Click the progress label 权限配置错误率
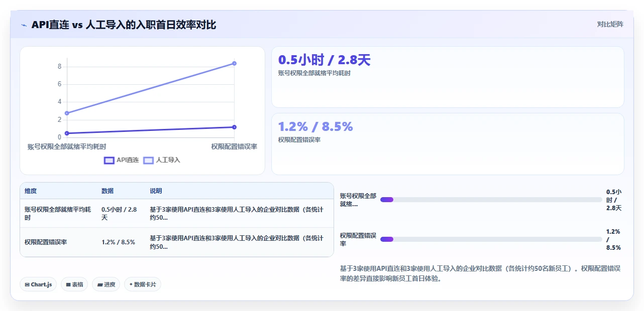Screen dimensions: 644x311 pos(358,239)
